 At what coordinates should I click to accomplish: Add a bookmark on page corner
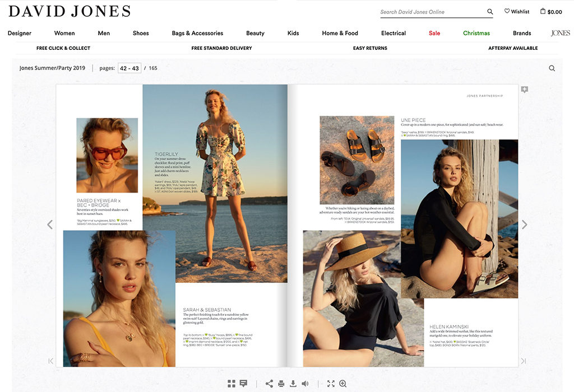coord(524,90)
